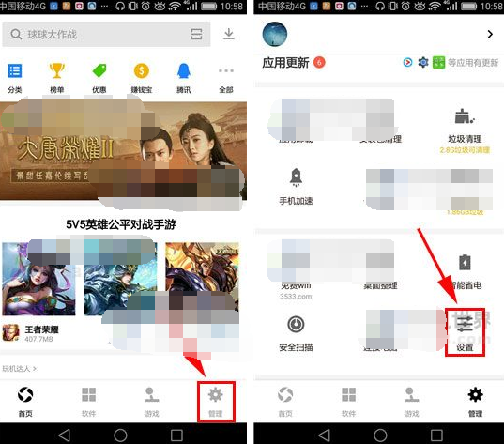
Task: Tap the Android home button on left screen
Action: pos(120,436)
